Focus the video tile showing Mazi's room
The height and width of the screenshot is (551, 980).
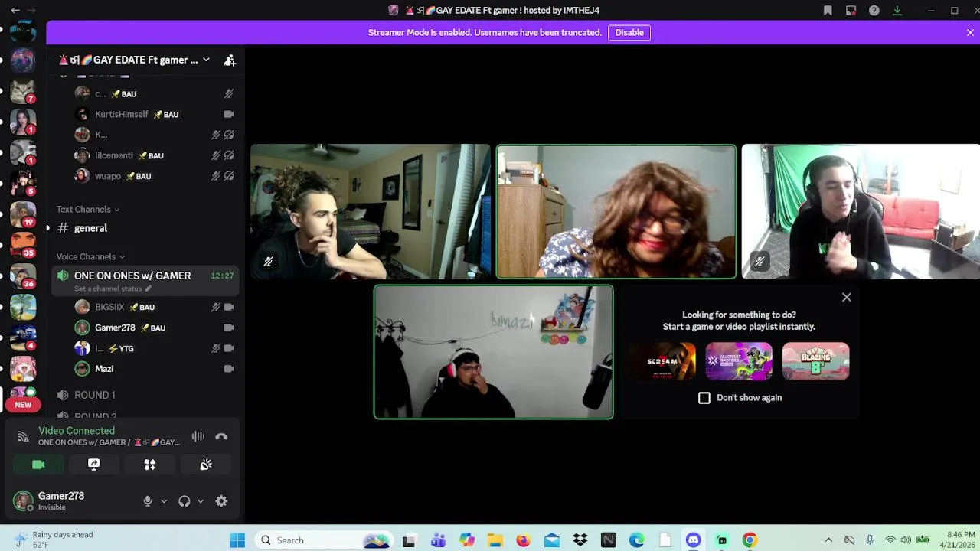tap(494, 352)
